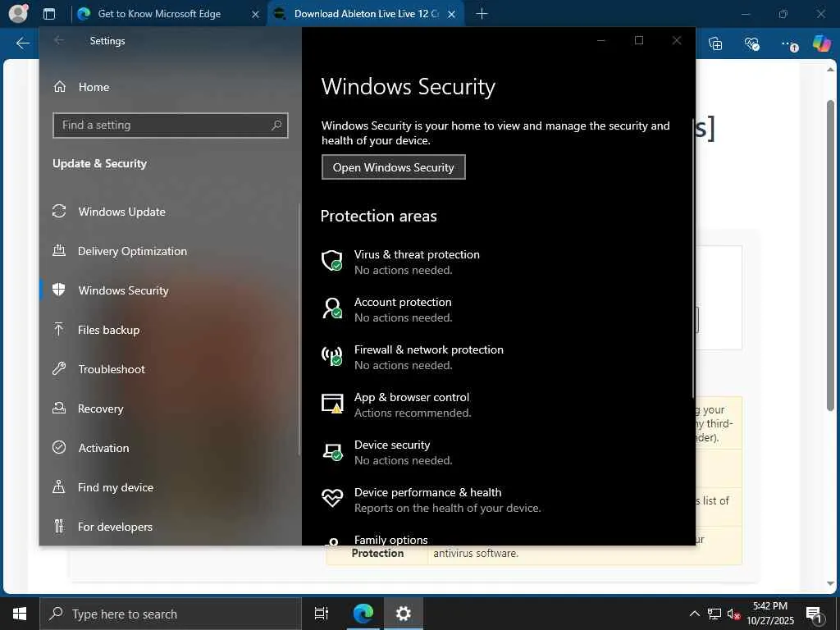Click the Device performance & health heart icon
The image size is (840, 630).
[x=332, y=498]
